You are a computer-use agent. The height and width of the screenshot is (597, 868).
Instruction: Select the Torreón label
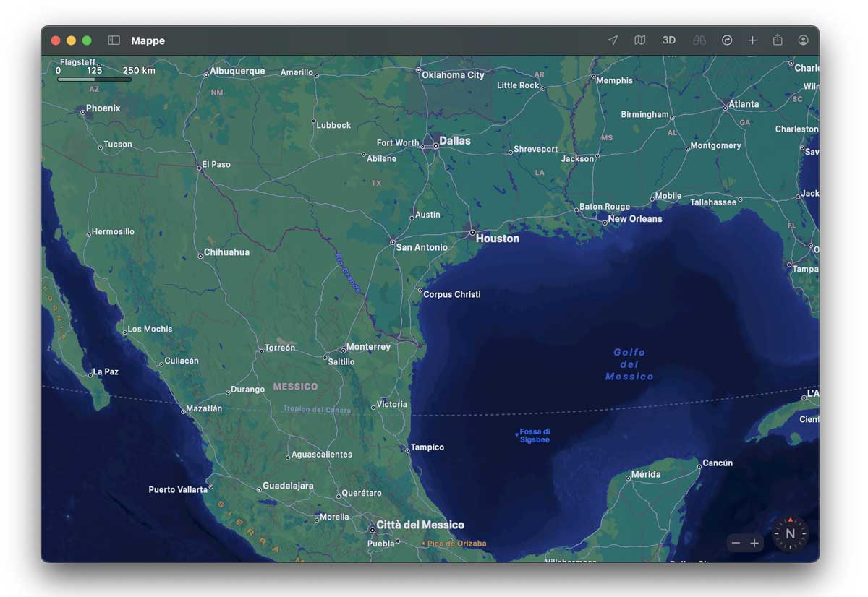280,348
